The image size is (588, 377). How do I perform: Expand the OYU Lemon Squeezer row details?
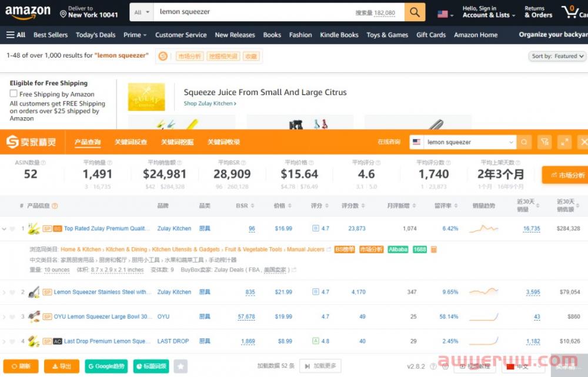4,317
